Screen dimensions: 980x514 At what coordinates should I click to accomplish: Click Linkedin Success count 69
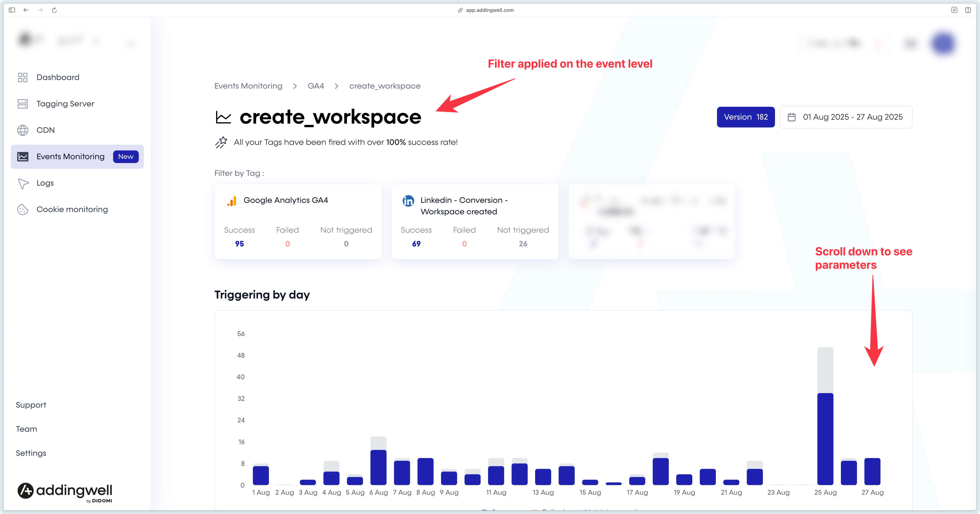coord(416,244)
